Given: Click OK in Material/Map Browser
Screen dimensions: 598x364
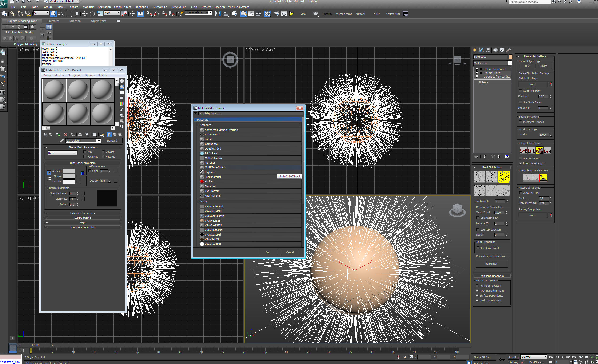Looking at the screenshot, I should [267, 252].
